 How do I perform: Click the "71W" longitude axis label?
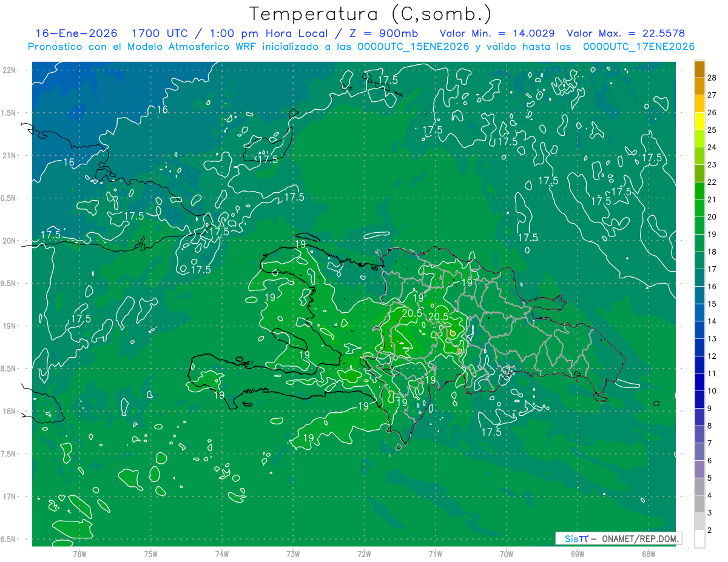[435, 554]
